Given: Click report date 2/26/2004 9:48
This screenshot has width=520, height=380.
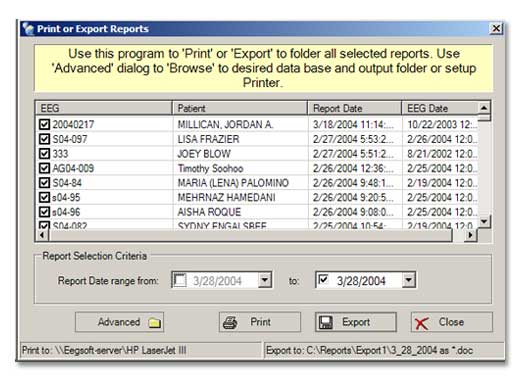Looking at the screenshot, I should [353, 183].
